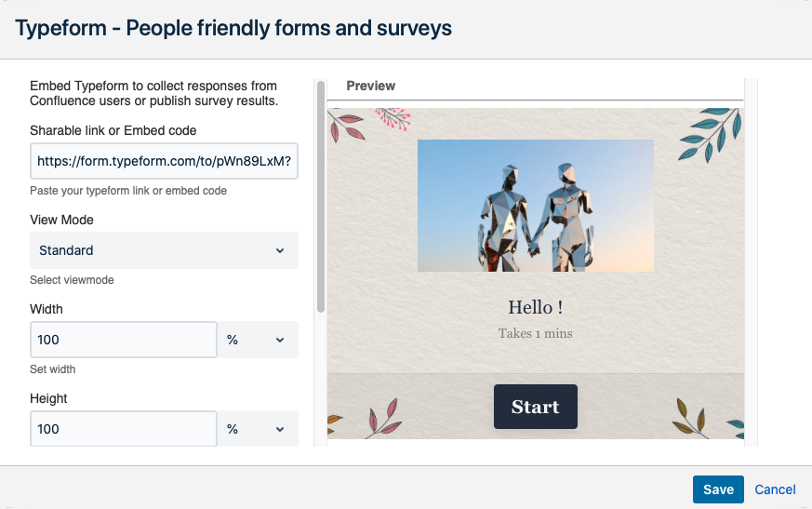Click the Height value input field

click(124, 429)
